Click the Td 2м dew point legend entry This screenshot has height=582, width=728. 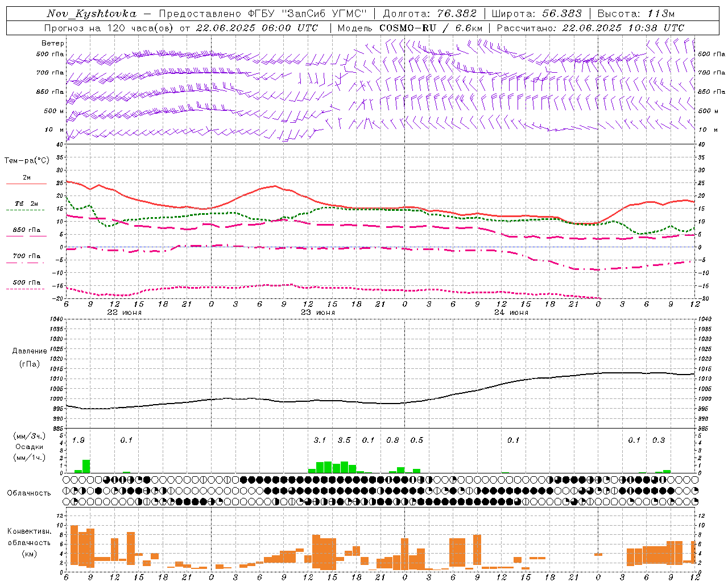[27, 203]
